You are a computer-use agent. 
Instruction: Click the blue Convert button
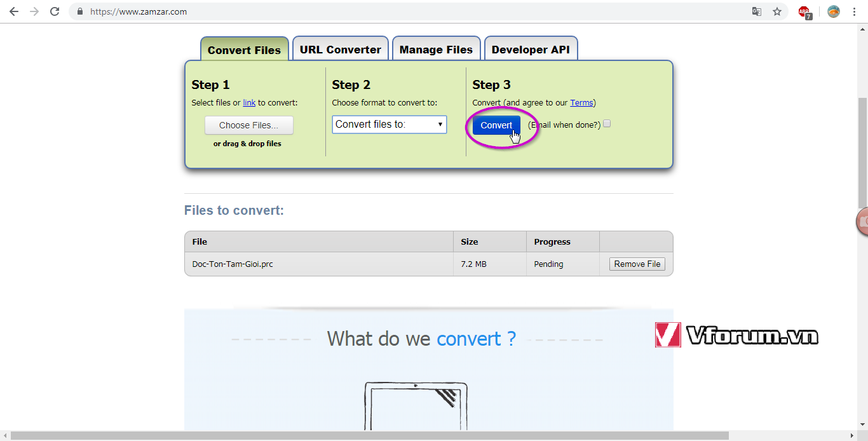496,125
